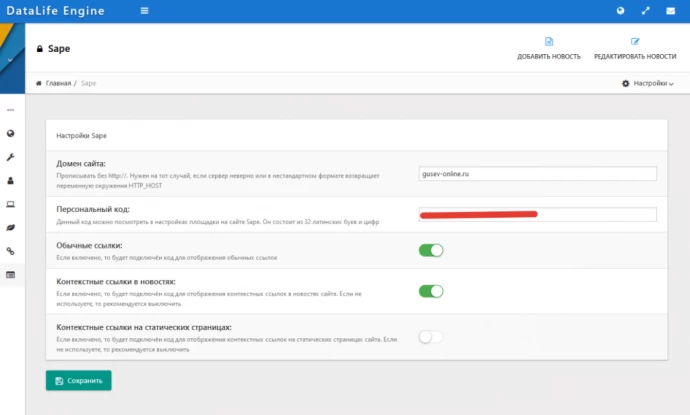Open the sidebar ellipsis menu icon
This screenshot has width=690, height=415.
click(x=11, y=110)
